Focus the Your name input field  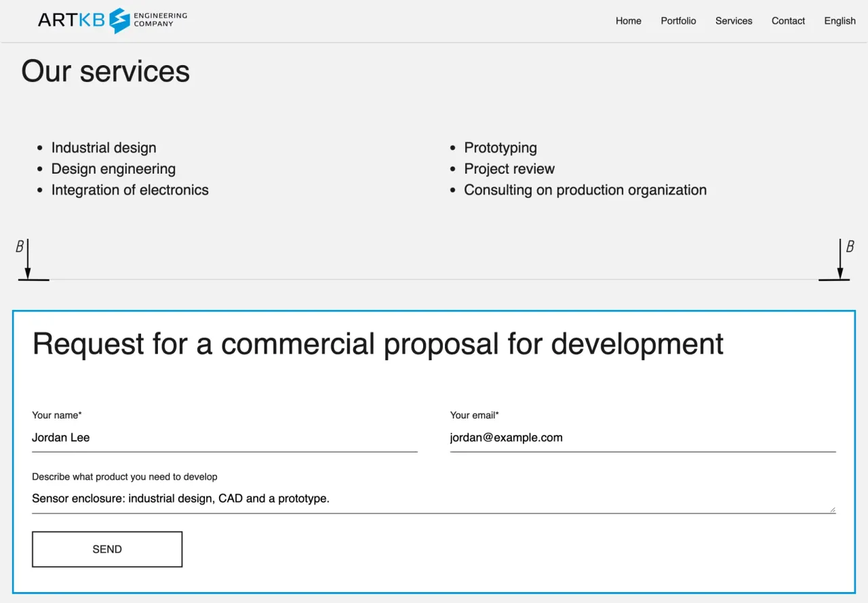coord(224,438)
